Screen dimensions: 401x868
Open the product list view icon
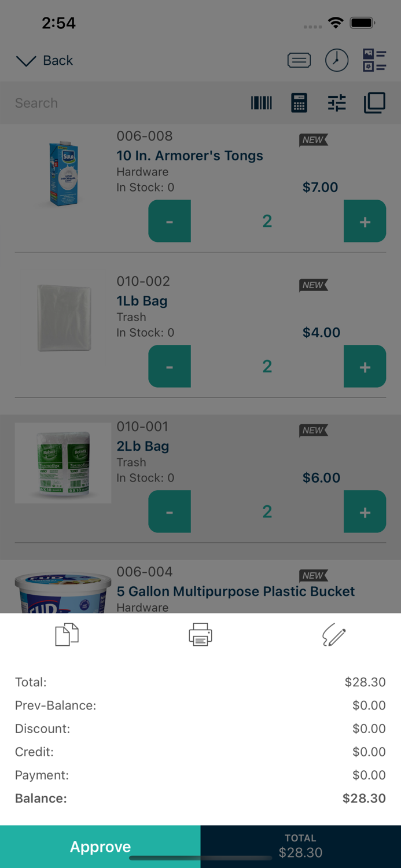[x=374, y=60]
